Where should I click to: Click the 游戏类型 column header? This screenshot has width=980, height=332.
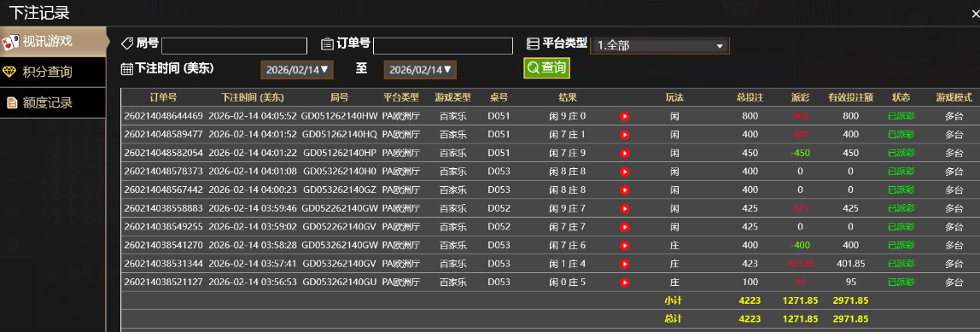[453, 97]
